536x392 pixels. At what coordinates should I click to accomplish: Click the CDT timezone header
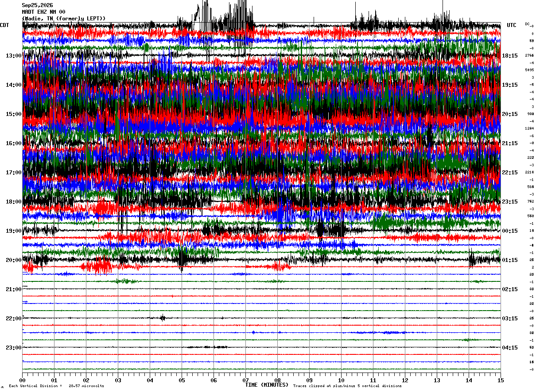4,25
